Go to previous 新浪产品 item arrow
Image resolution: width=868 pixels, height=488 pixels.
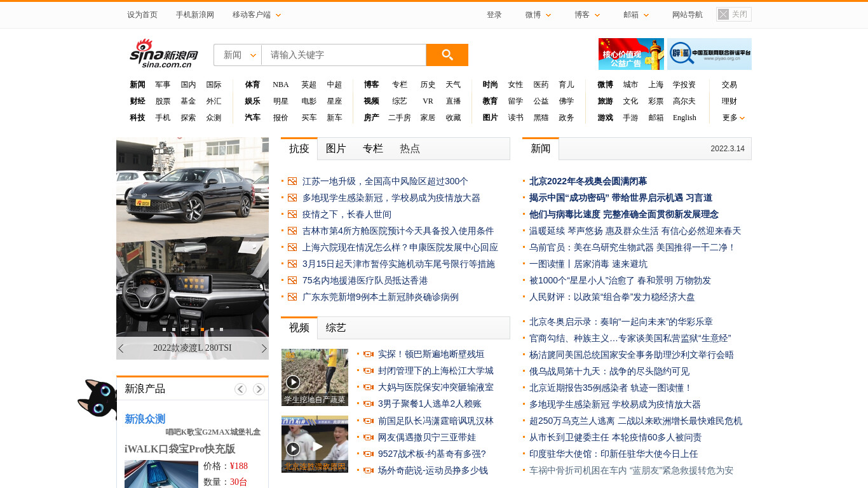point(240,389)
